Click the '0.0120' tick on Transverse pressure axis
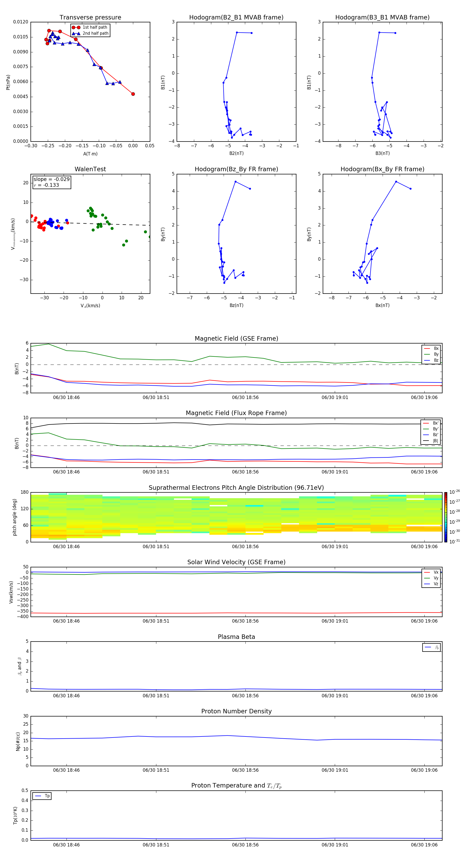 (20, 22)
